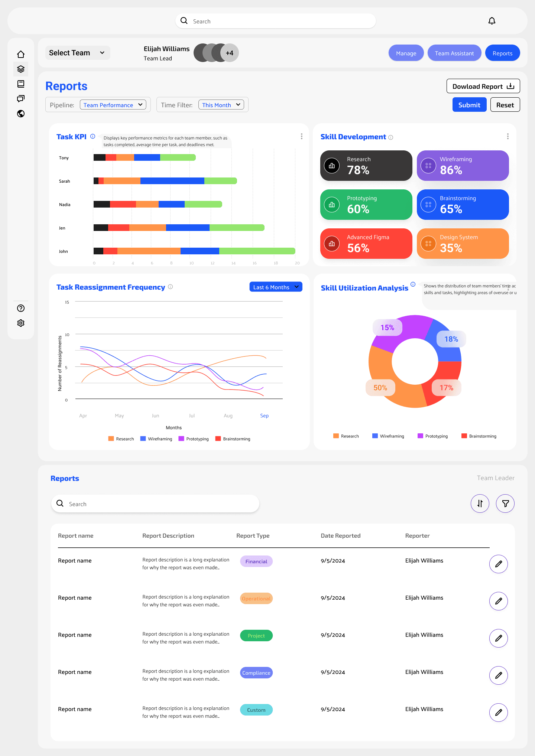Switch to the Manage tab

(x=406, y=53)
